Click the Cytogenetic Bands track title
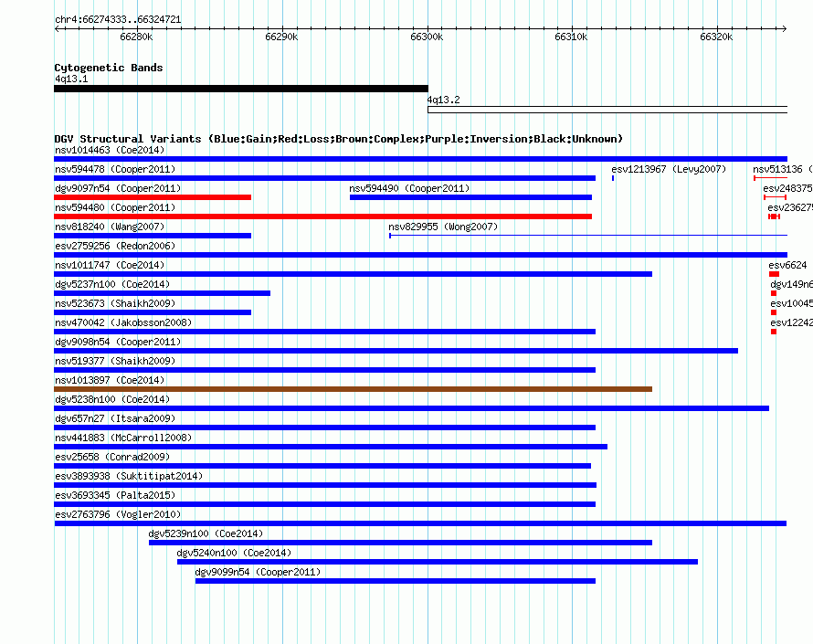 point(109,68)
